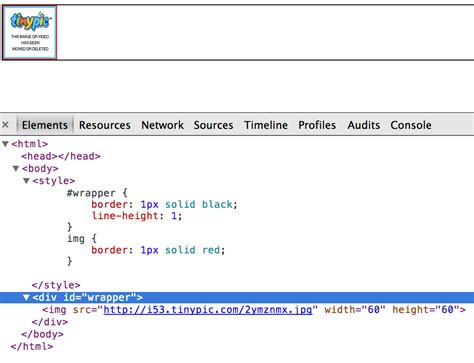Viewport: 474px width, 363px height.
Task: Switch to the Audits tab
Action: [x=364, y=125]
